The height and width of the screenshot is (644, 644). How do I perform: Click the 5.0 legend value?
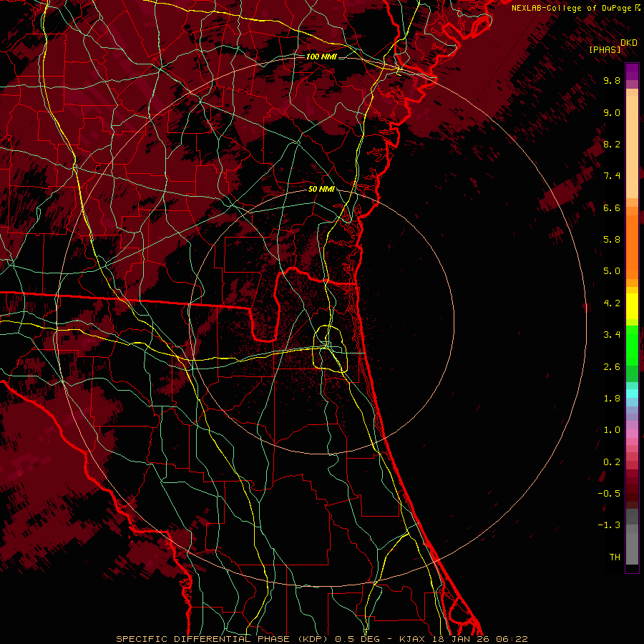click(x=612, y=271)
